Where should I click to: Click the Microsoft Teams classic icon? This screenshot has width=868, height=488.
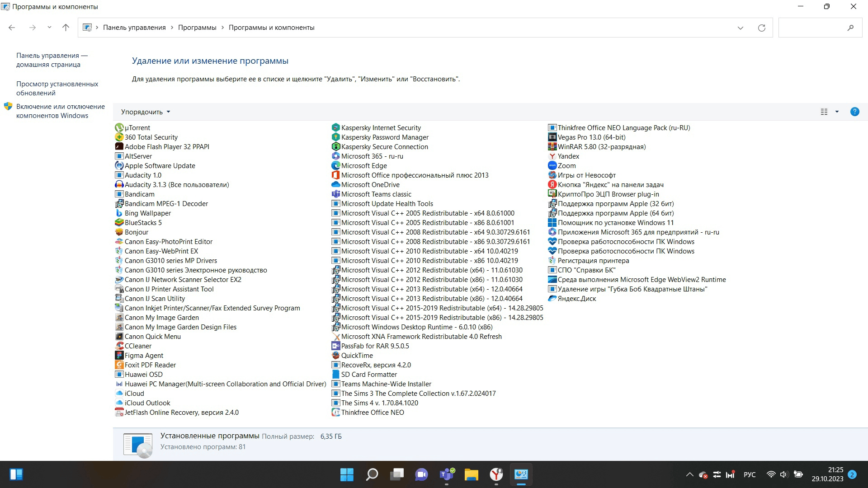click(336, 194)
